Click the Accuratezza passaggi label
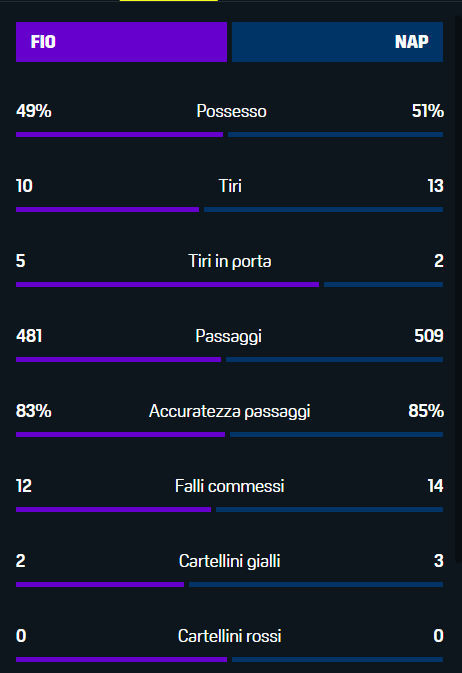 tap(230, 411)
